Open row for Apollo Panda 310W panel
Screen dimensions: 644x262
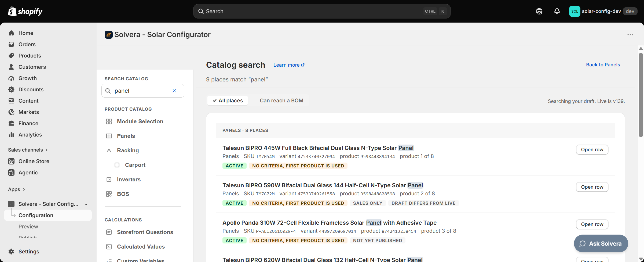[x=592, y=224]
